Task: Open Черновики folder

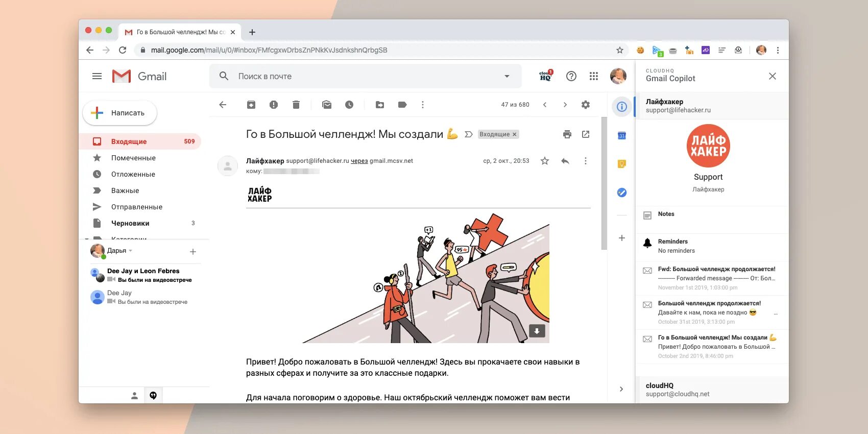Action: click(140, 223)
